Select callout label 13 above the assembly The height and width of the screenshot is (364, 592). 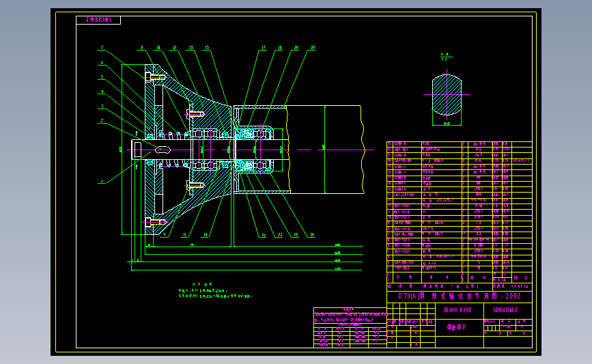pyautogui.click(x=191, y=48)
